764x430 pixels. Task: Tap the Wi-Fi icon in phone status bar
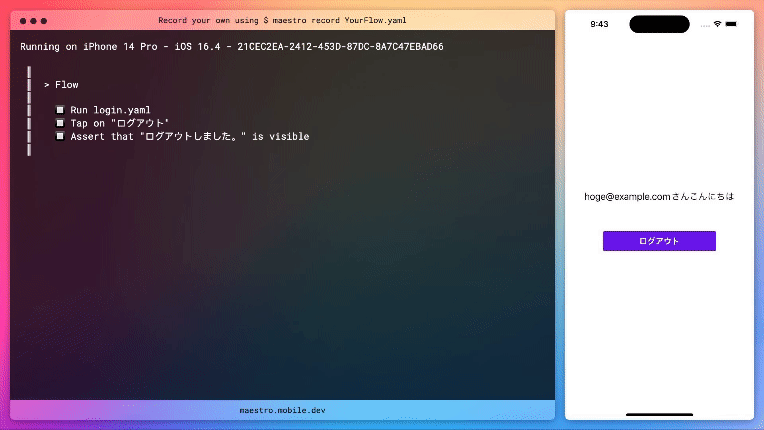click(x=717, y=24)
